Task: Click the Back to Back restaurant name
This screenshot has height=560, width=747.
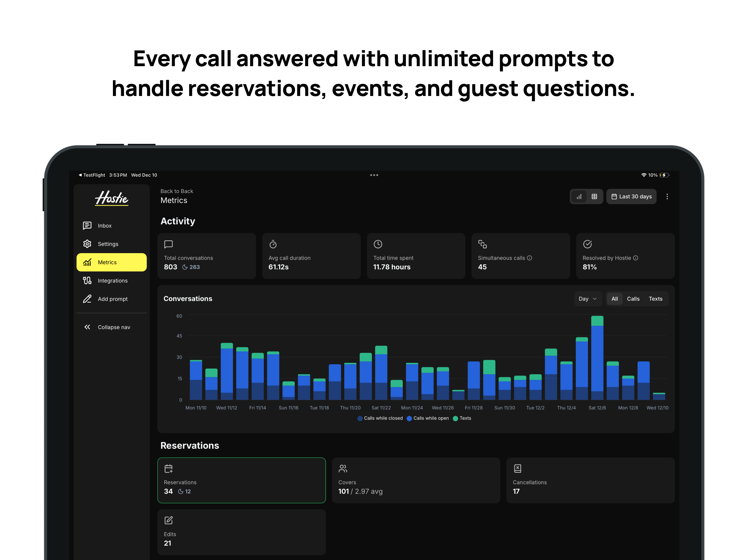Action: coord(177,191)
